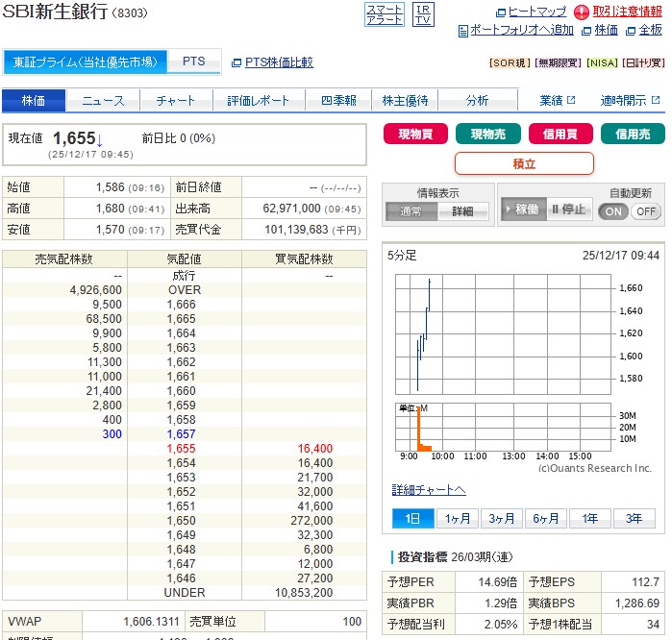Click external link icon beside 適時開示
The width and height of the screenshot is (672, 640).
(x=656, y=100)
